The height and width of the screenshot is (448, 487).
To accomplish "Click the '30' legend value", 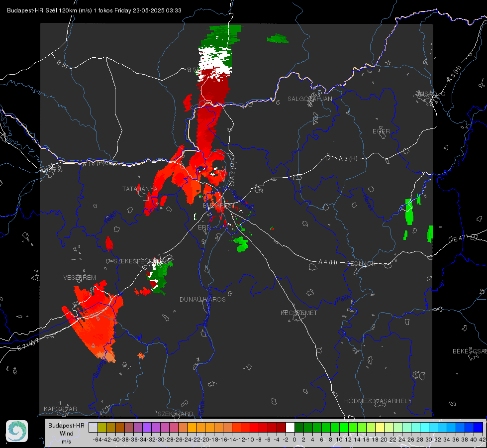I will pos(429,440).
